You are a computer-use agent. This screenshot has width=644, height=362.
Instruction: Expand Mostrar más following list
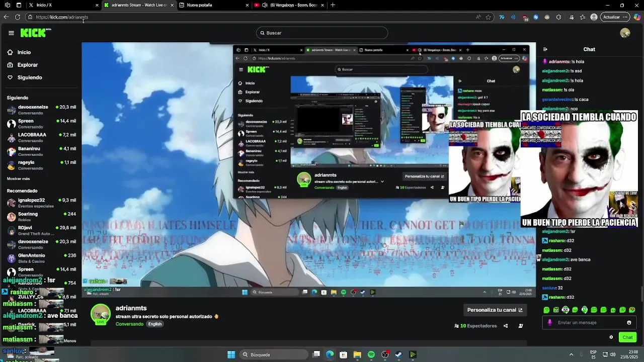coord(18,178)
